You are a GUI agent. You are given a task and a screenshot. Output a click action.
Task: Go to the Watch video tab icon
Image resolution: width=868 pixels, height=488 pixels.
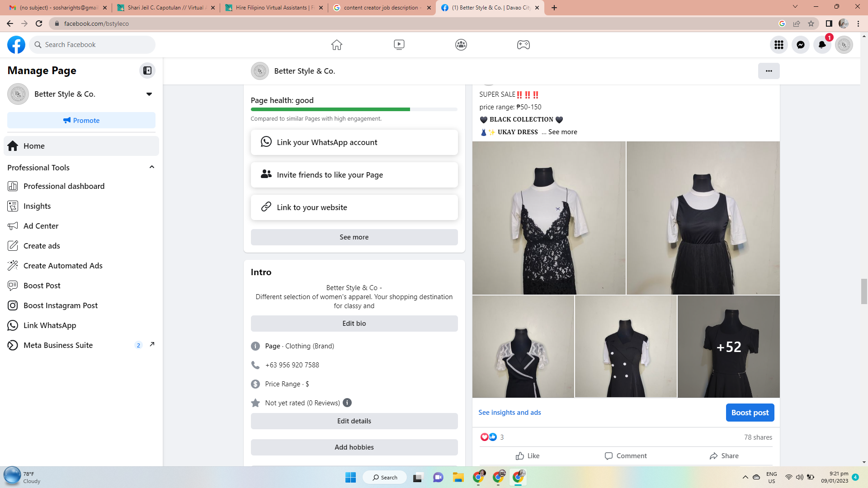[399, 45]
